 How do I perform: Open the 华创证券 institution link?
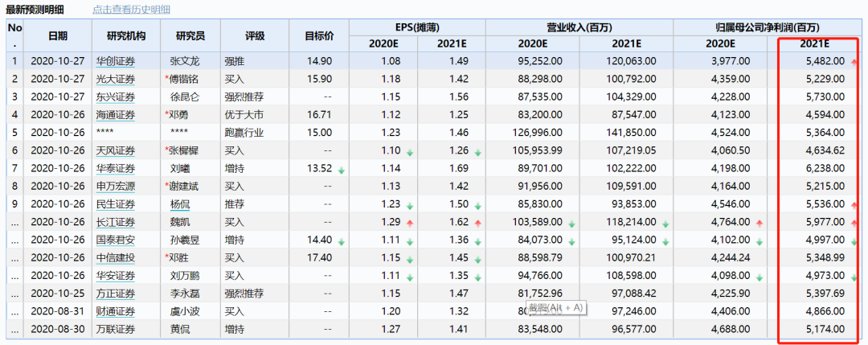point(115,61)
